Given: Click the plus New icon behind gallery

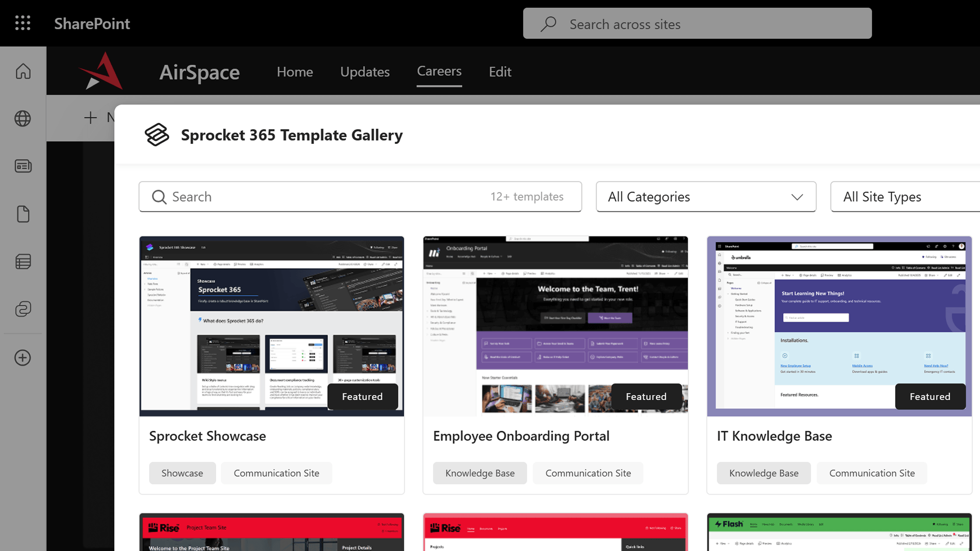Looking at the screenshot, I should [x=90, y=117].
